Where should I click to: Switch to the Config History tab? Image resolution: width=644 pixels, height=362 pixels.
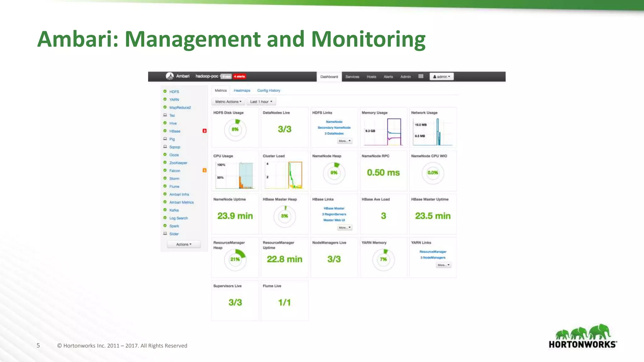(x=269, y=90)
